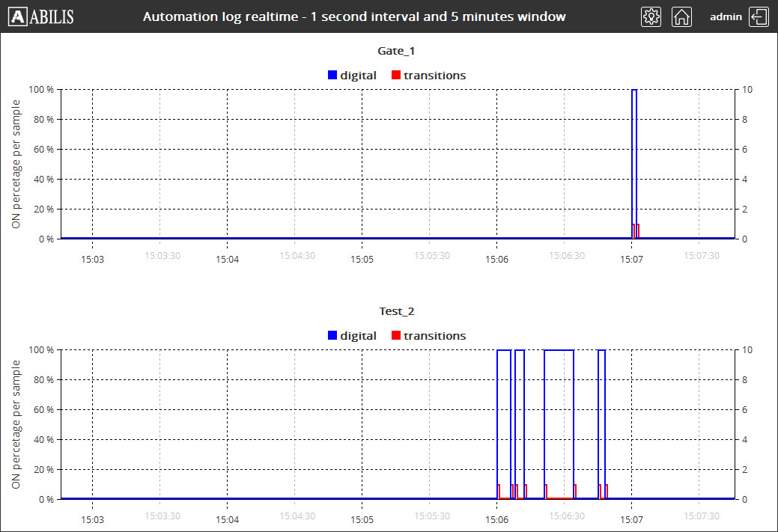
Task: Open settings with the gear icon
Action: tap(651, 17)
